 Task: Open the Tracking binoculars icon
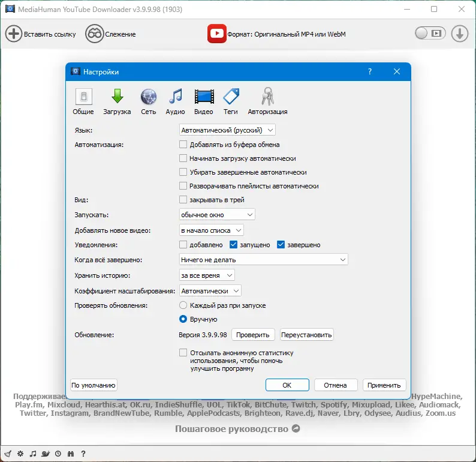coord(94,34)
